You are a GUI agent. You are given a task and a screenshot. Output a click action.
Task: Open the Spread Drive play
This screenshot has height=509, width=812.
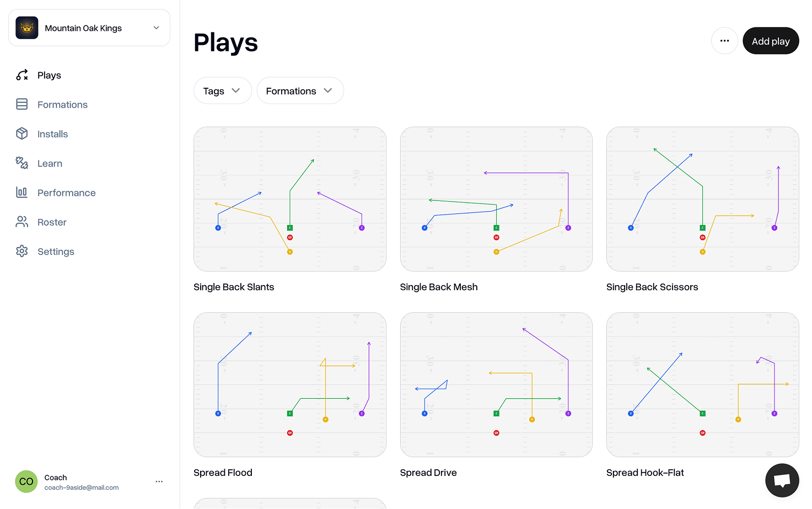tap(496, 384)
